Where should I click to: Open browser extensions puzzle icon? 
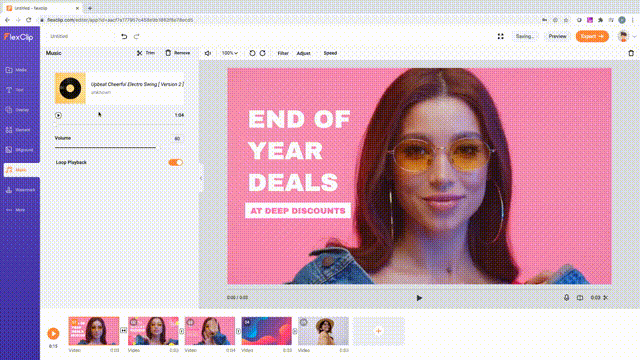pyautogui.click(x=600, y=20)
